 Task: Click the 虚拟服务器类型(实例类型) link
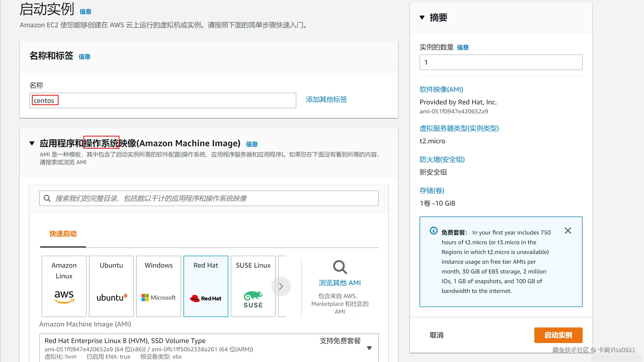tap(459, 128)
